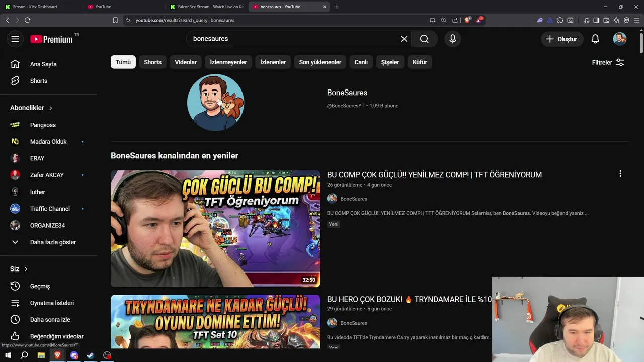
Task: Open Daha sonra izle list
Action: coord(49,320)
